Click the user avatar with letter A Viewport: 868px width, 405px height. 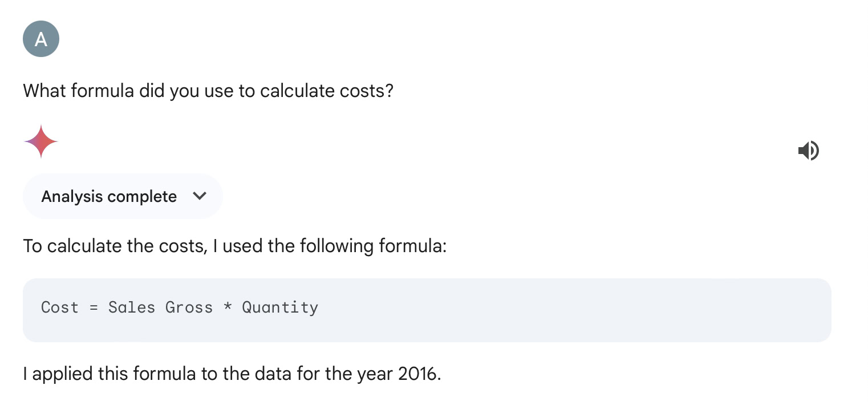41,39
